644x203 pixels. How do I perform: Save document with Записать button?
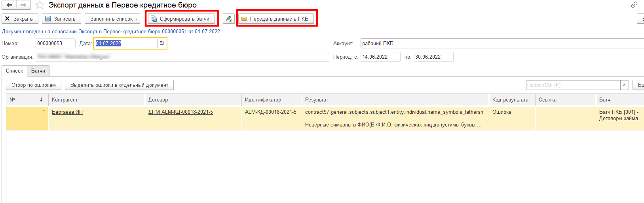click(61, 19)
